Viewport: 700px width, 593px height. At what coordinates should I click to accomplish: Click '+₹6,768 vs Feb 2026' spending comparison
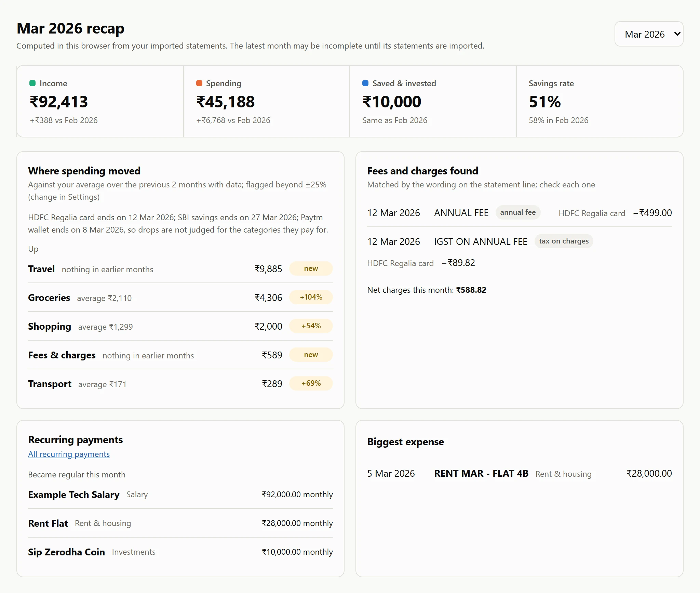click(233, 120)
